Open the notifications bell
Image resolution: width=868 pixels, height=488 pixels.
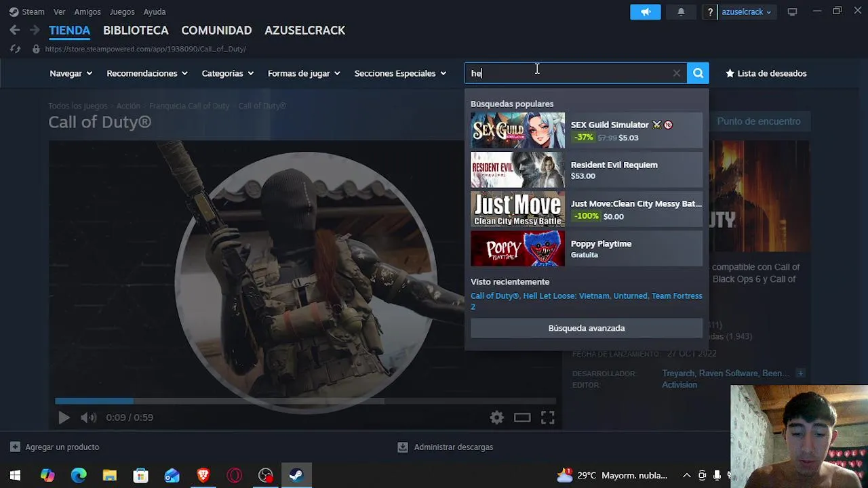(681, 12)
